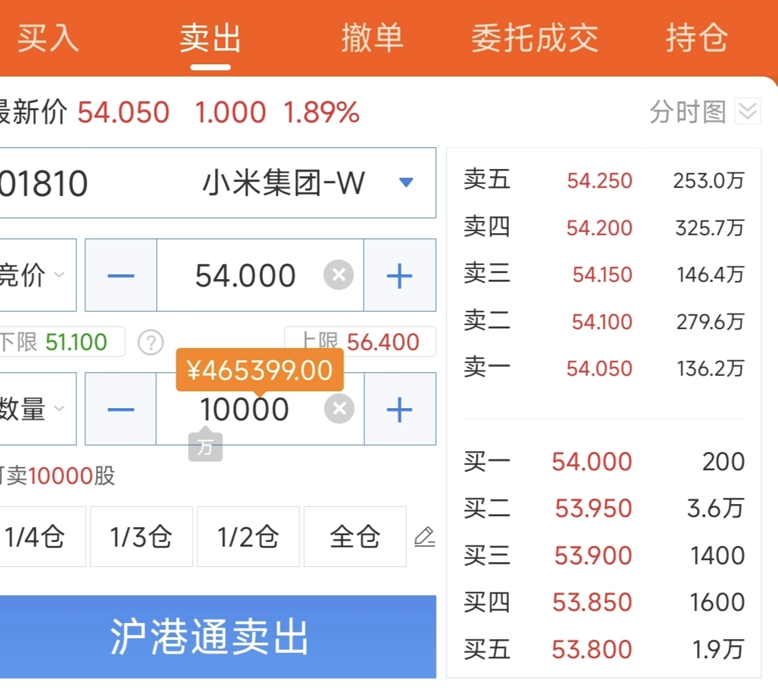This screenshot has width=778, height=700.
Task: Submit order with 沪港通卖出 button
Action: (218, 636)
